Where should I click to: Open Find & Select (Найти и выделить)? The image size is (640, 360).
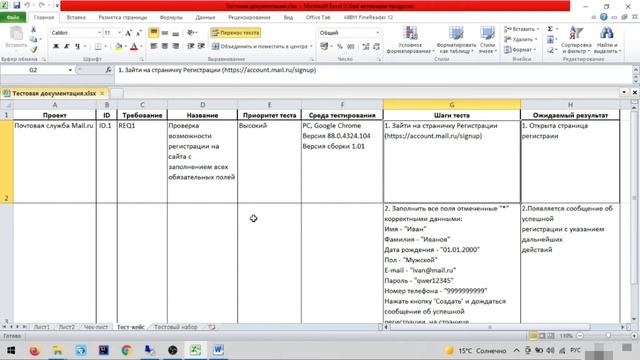[x=608, y=40]
